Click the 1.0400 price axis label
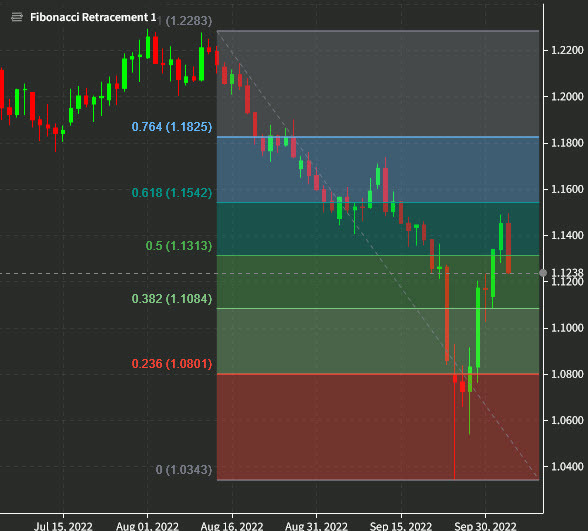Viewport: 588px width, 531px height. pyautogui.click(x=567, y=466)
